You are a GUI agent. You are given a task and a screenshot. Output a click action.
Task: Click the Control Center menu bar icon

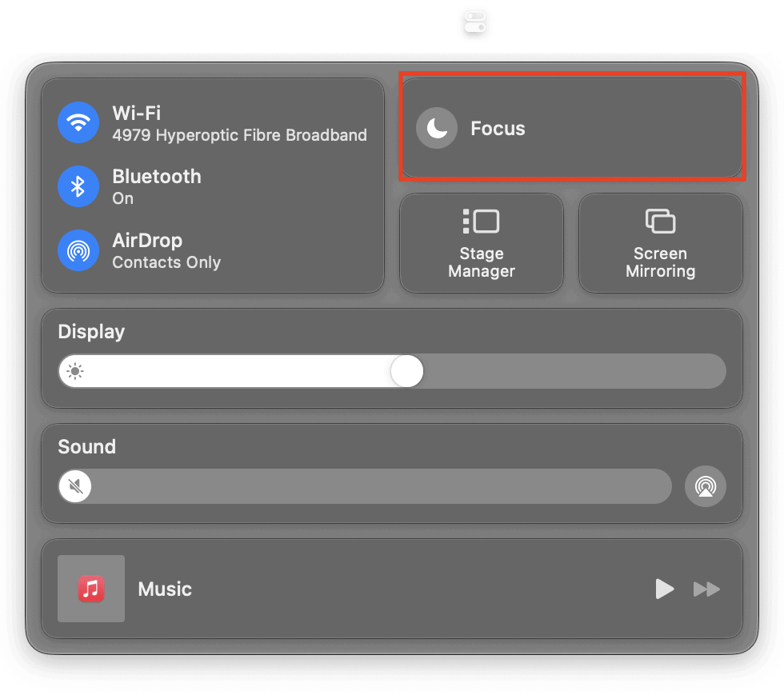[x=475, y=22]
